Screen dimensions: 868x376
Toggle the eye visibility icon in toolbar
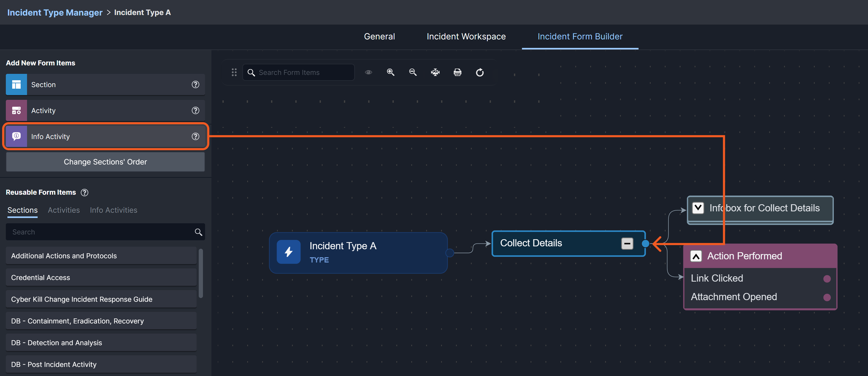369,72
